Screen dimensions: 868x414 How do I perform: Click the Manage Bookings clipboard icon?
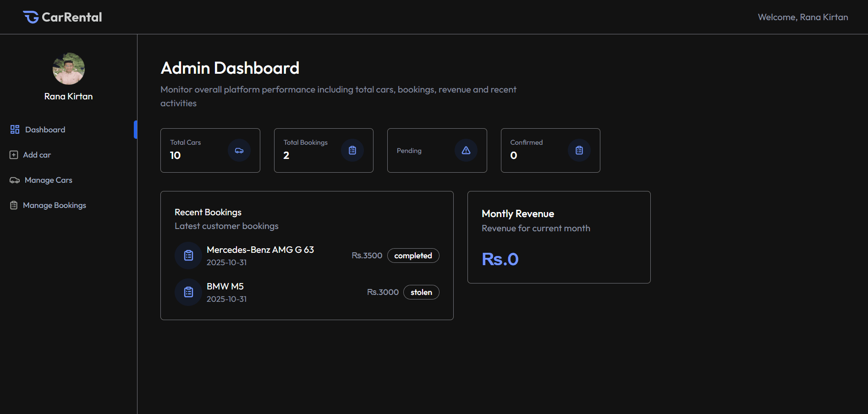click(x=14, y=205)
